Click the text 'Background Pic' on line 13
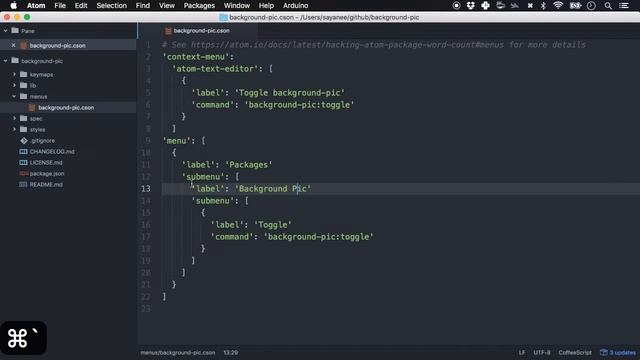Screen dimensions: 640x360 tap(272, 189)
